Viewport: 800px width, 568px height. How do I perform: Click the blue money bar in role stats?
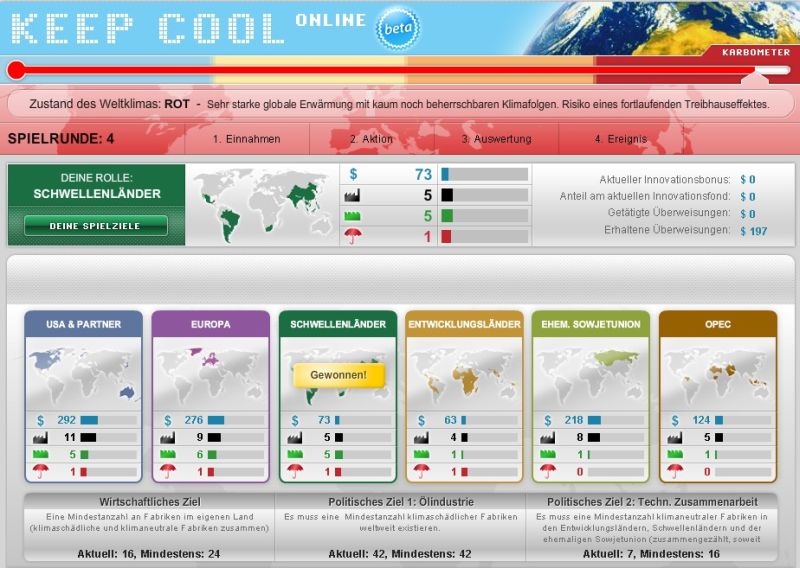(x=445, y=174)
